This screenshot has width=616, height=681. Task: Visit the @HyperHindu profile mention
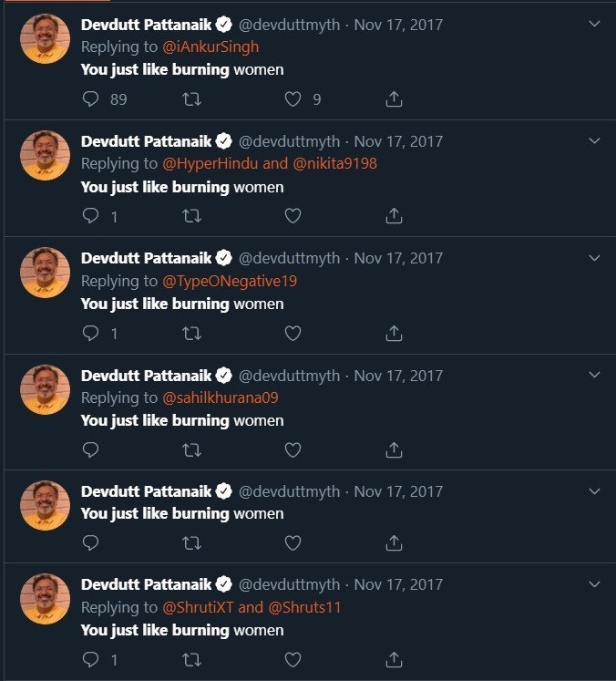pyautogui.click(x=210, y=164)
